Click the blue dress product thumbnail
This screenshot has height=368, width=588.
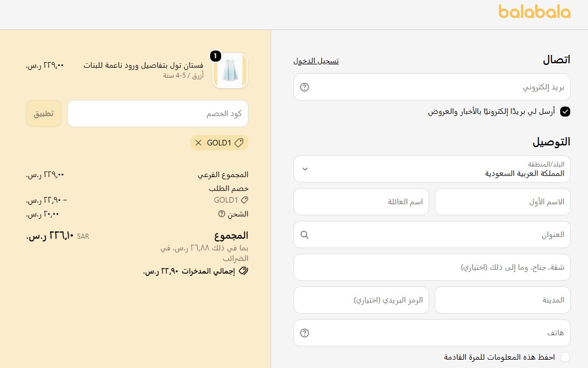click(x=230, y=70)
